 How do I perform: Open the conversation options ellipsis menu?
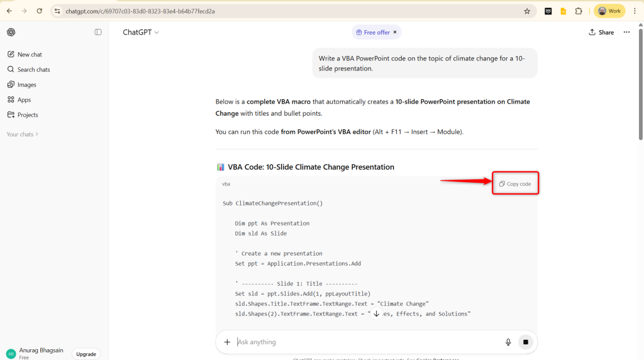[x=626, y=32]
